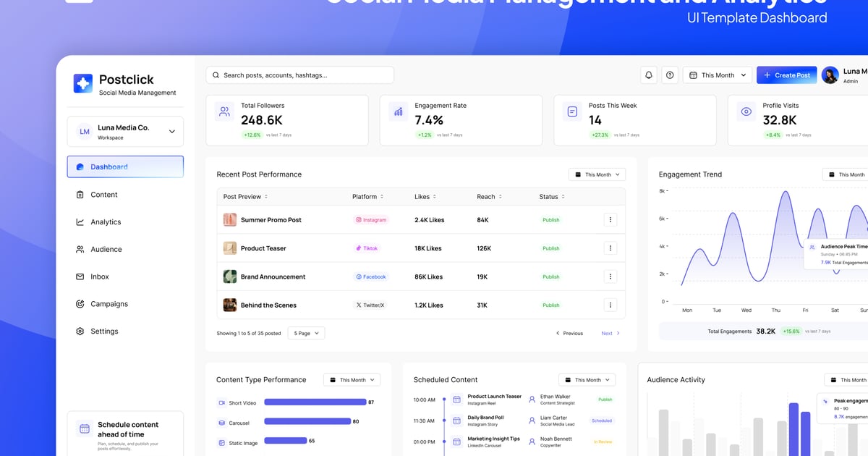The width and height of the screenshot is (868, 456).
Task: Click the Brand Announcement thumbnail
Action: [x=230, y=276]
